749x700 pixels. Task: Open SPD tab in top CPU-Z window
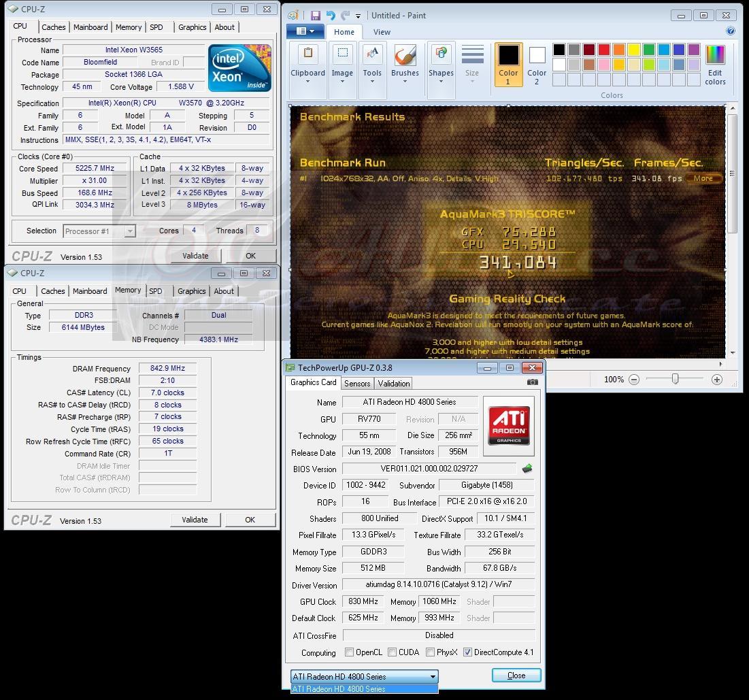pos(156,27)
